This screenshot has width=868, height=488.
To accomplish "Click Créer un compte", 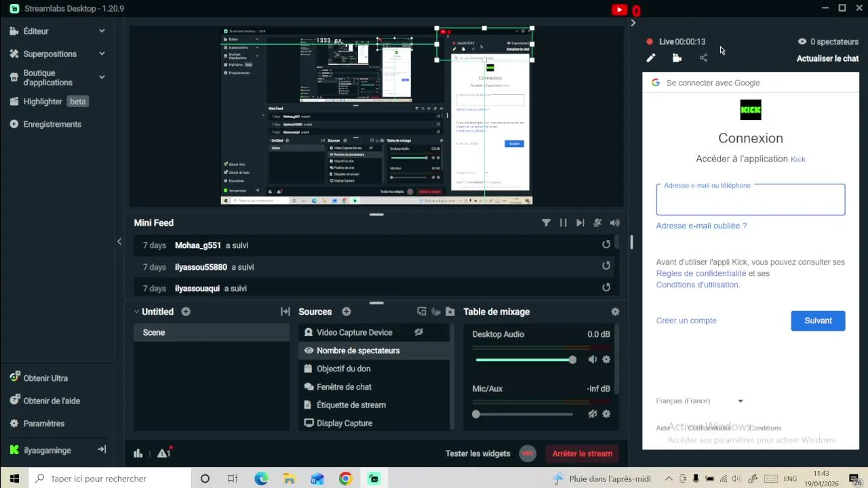I will [686, 321].
